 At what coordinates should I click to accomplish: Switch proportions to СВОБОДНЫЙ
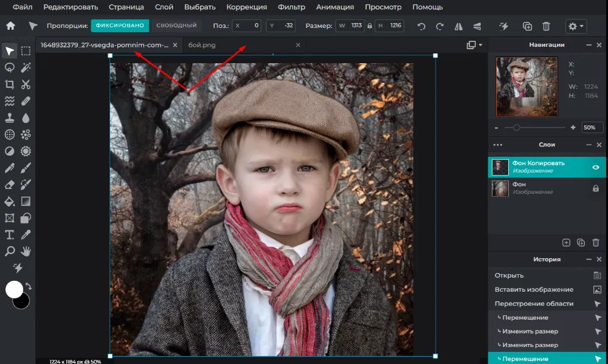(x=176, y=26)
